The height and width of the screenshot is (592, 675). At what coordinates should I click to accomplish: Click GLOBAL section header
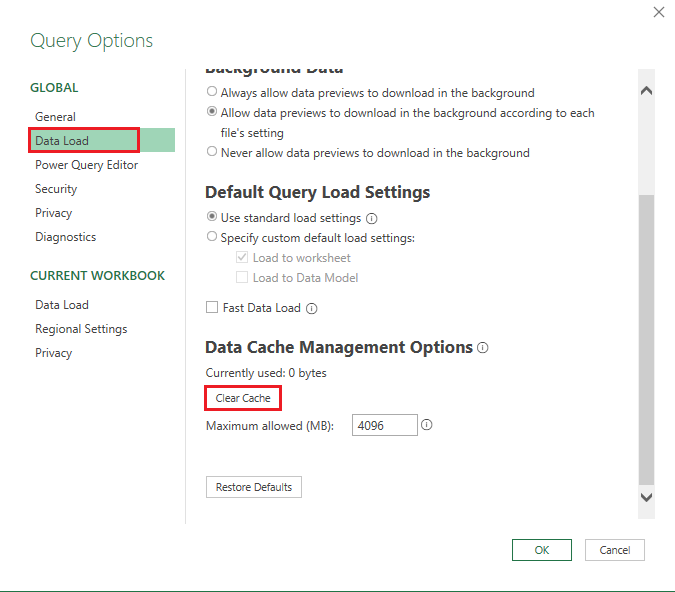point(54,88)
